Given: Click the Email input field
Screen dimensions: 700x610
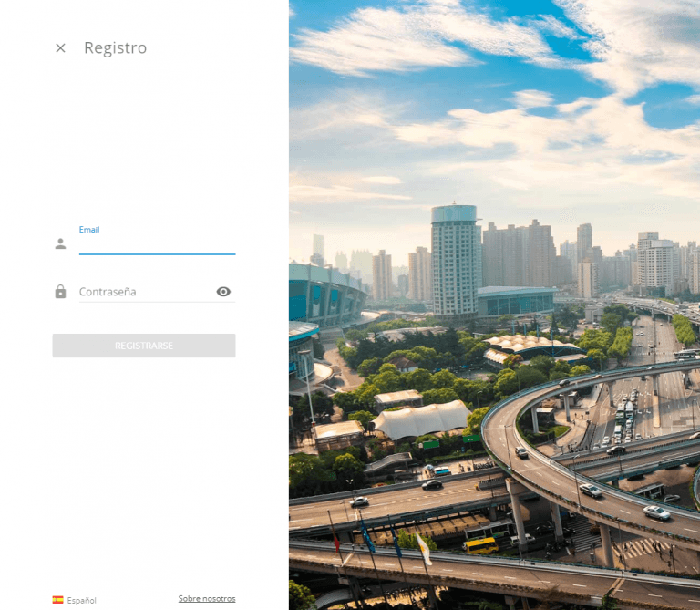Looking at the screenshot, I should click(x=157, y=244).
